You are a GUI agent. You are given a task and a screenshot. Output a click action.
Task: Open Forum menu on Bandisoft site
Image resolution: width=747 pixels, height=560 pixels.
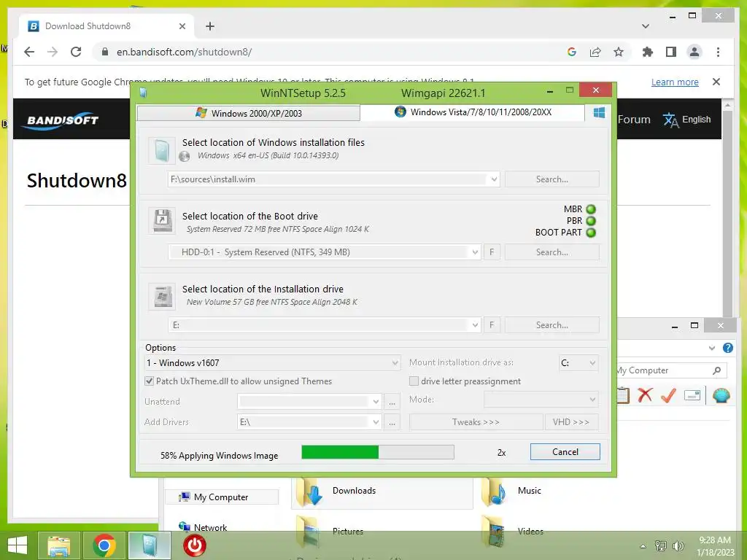634,120
